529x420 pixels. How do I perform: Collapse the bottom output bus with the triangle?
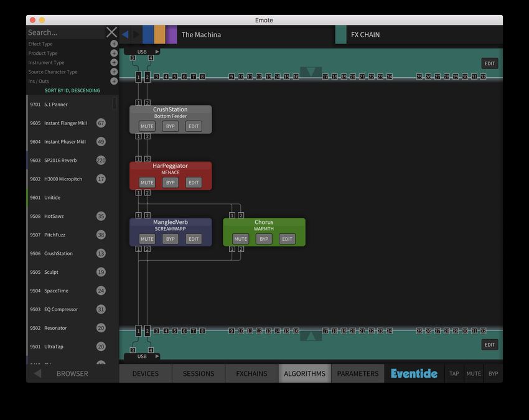coord(311,336)
